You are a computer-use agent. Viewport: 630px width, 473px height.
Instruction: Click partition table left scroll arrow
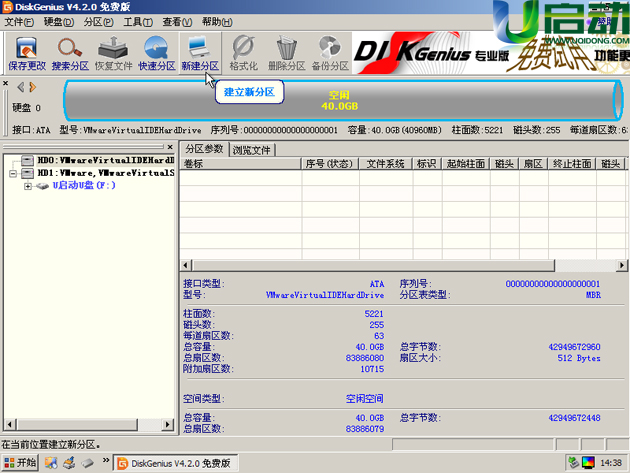(x=185, y=265)
